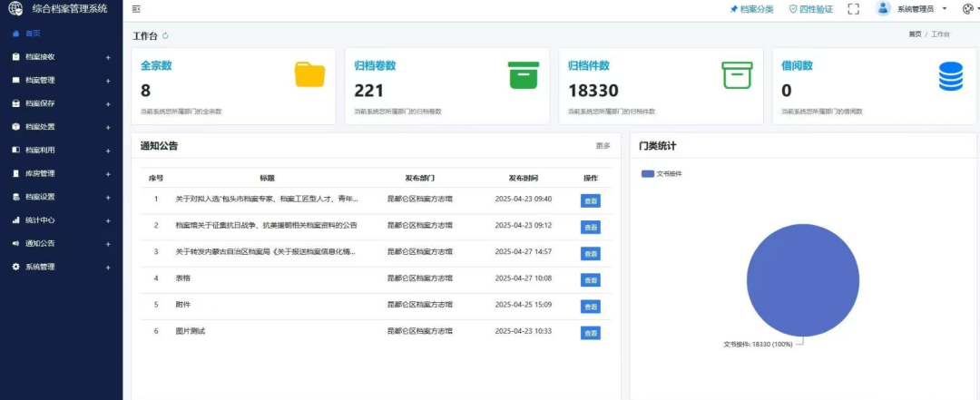Click the notice title 图片测试

(x=190, y=331)
